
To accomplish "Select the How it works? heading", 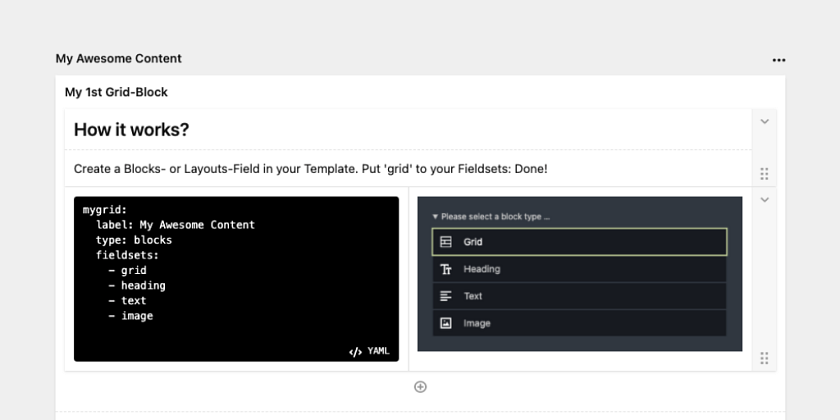I will pos(131,130).
